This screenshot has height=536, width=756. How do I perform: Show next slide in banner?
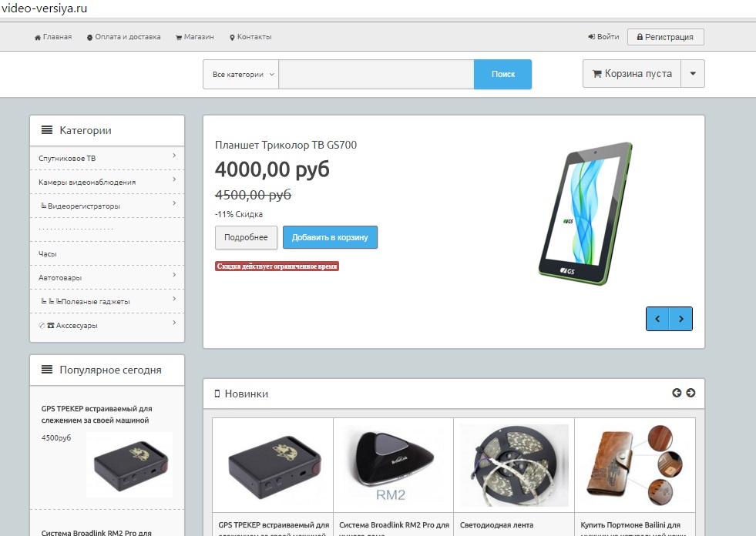coord(680,319)
